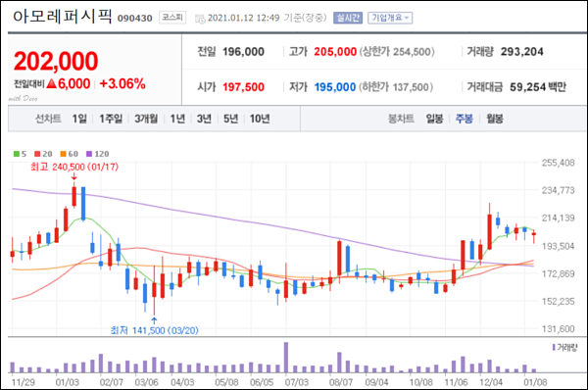Click the 07/03 date axis label

click(x=297, y=382)
